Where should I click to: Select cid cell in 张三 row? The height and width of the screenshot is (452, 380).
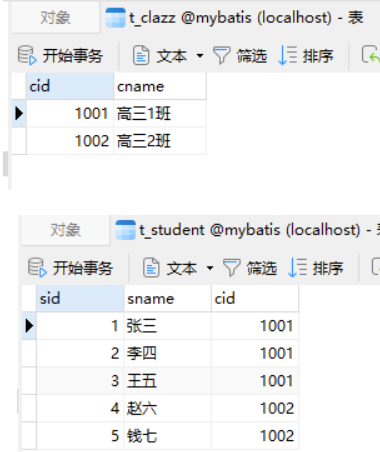tap(255, 326)
